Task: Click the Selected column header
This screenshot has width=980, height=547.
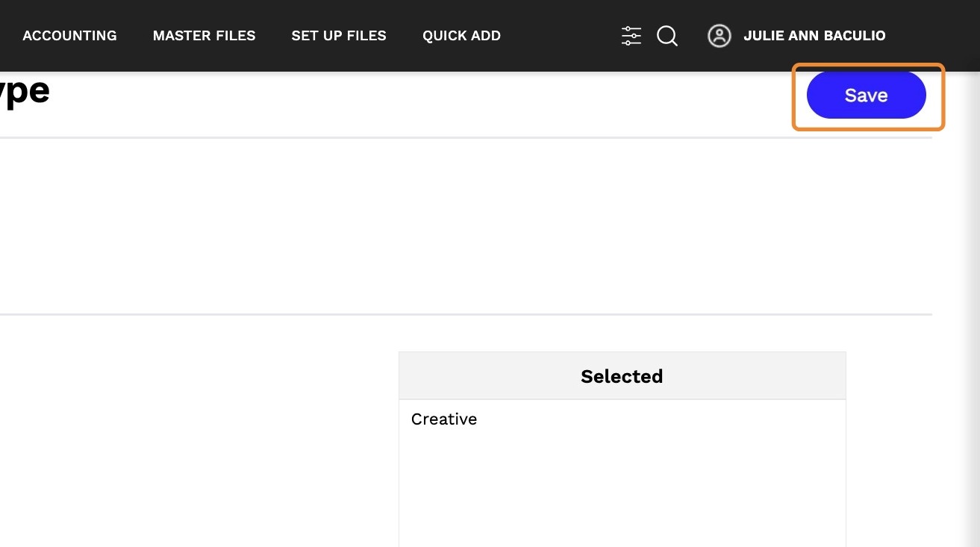Action: pos(622,376)
